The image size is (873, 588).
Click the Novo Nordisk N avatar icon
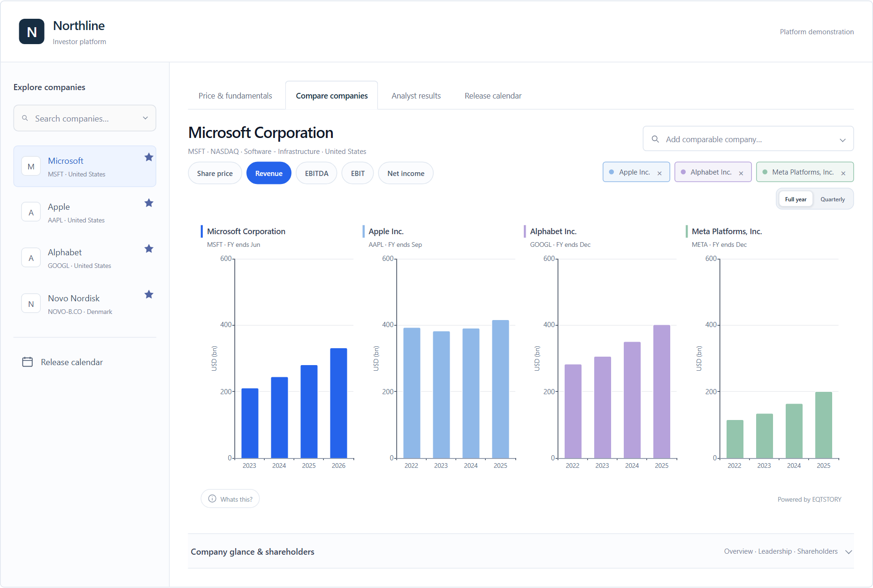[31, 304]
